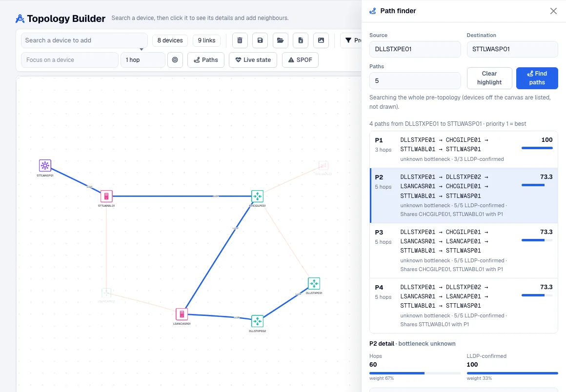The height and width of the screenshot is (392, 566).
Task: Open the SPOF analysis
Action: 301,60
